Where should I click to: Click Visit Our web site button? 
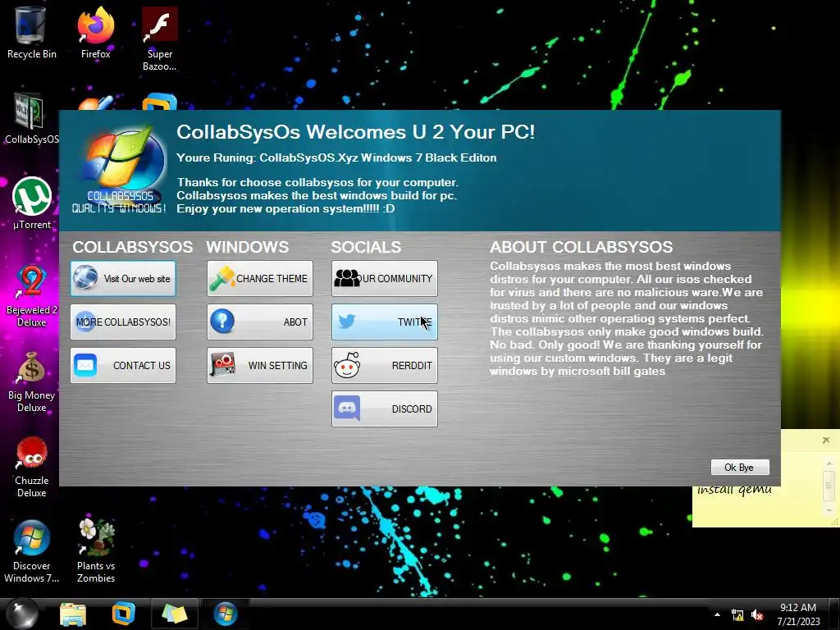click(123, 279)
